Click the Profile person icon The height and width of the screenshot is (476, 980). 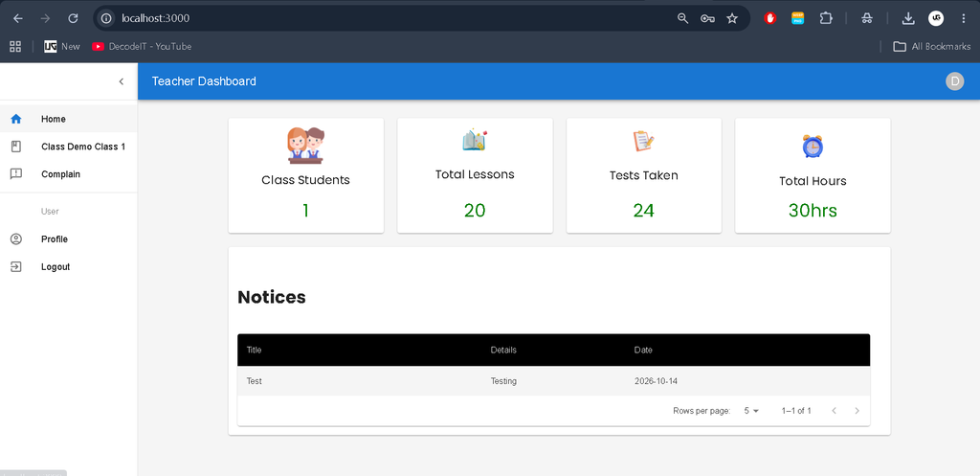point(16,238)
